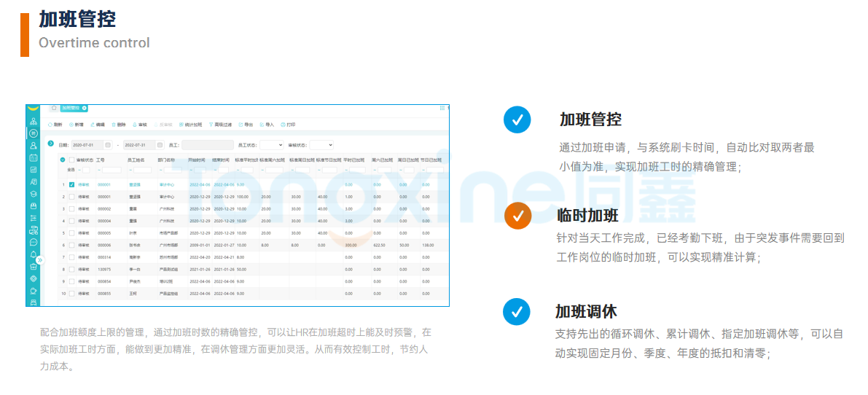Click the home icon tab
This screenshot has height=395, width=868.
[54, 108]
